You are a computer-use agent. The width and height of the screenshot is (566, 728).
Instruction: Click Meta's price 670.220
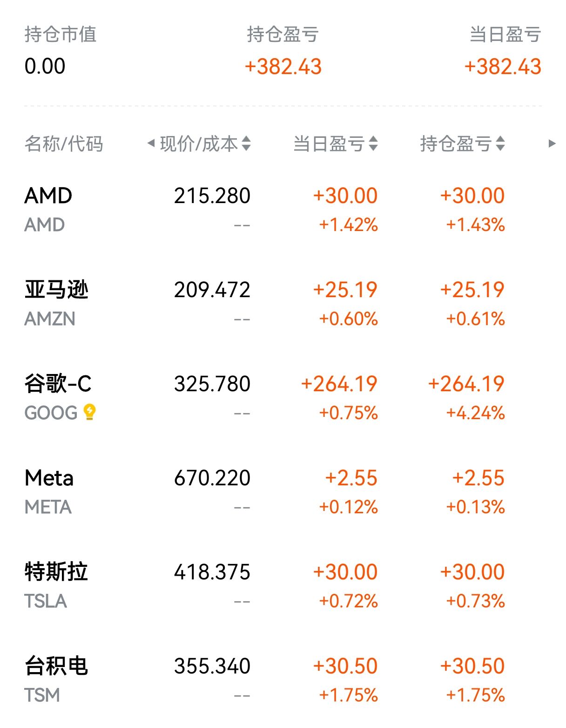coord(212,478)
